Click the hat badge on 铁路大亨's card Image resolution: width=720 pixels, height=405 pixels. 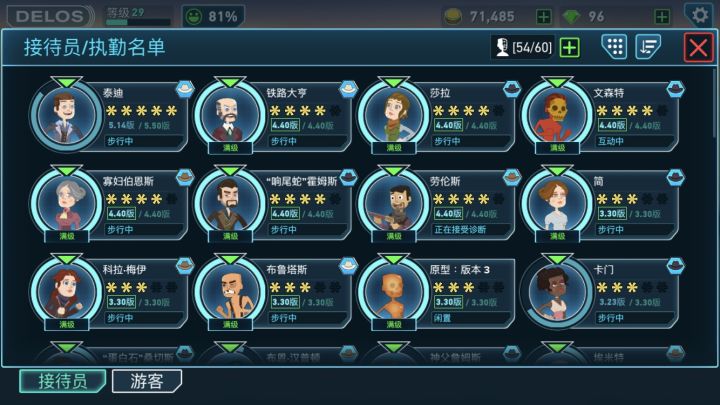[x=349, y=89]
